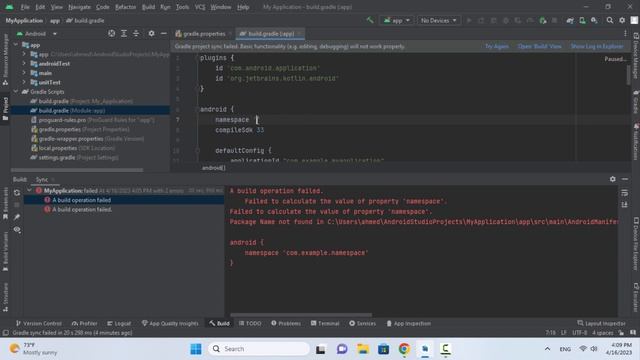Screen dimensions: 640x360
Task: Collapse the top-level app module node
Action: click(16, 45)
